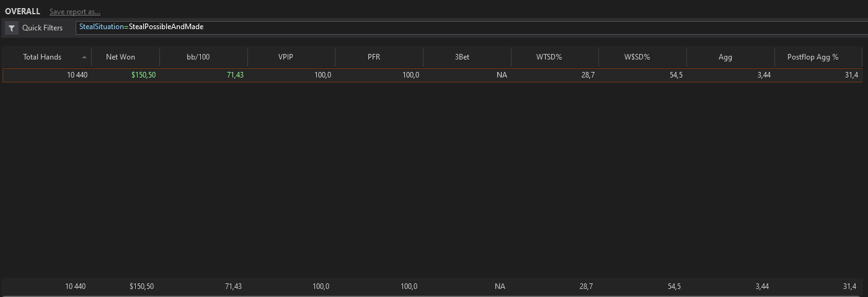Click the Quick Filters funnel icon
The width and height of the screenshot is (868, 297).
pos(12,28)
